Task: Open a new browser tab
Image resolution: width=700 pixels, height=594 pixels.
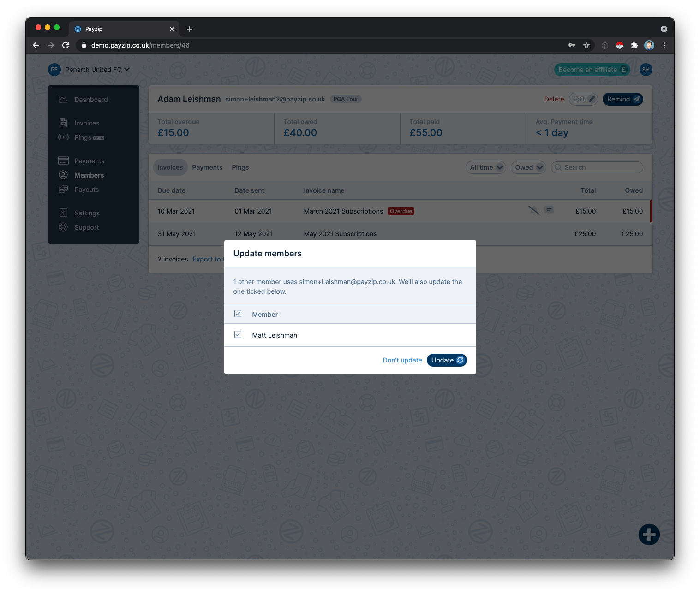Action: [190, 29]
